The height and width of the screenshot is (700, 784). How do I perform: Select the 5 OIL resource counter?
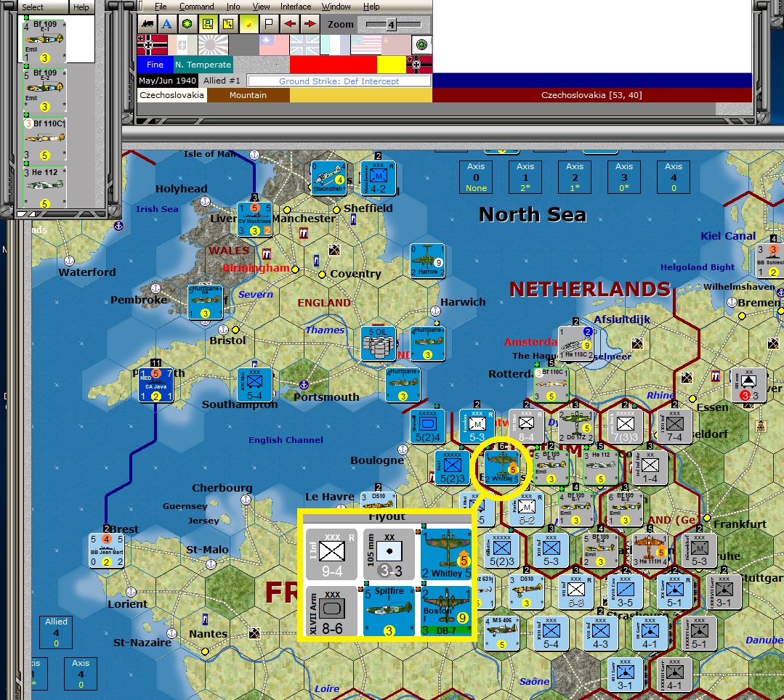click(379, 343)
